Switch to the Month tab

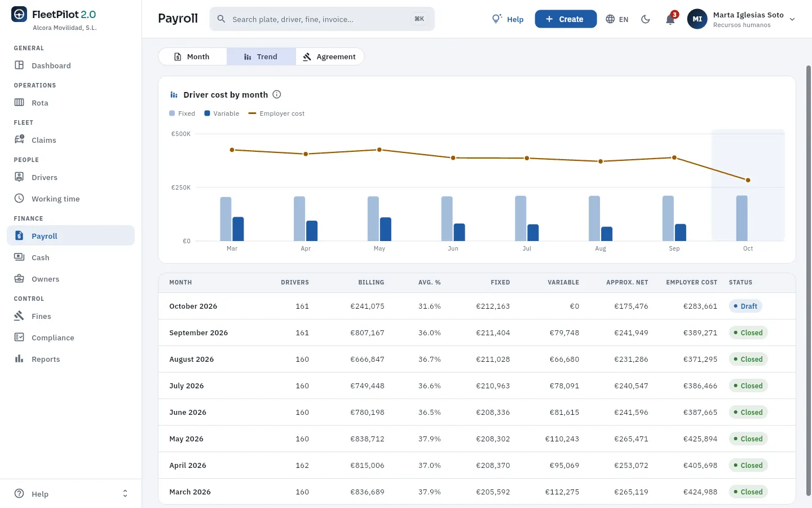pyautogui.click(x=192, y=56)
